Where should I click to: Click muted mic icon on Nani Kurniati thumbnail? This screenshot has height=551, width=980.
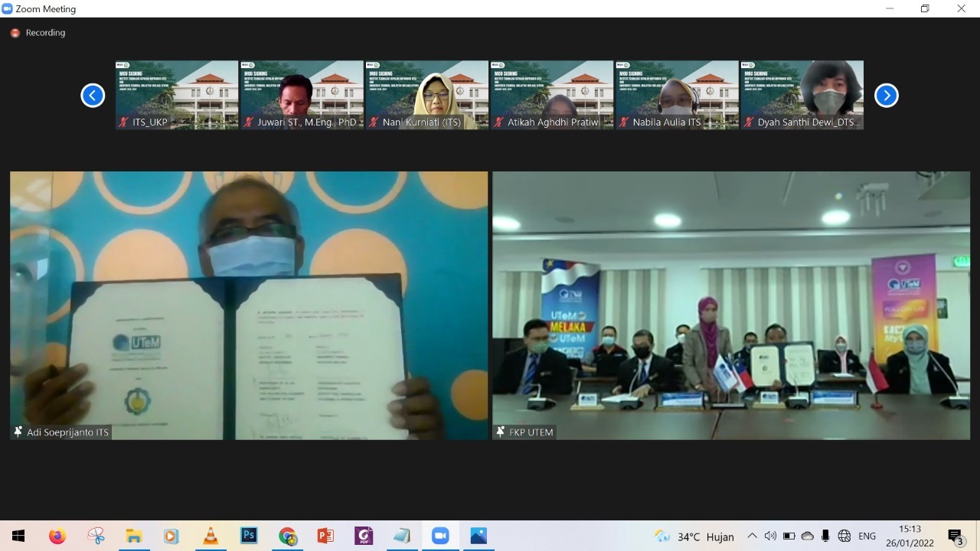pos(375,122)
